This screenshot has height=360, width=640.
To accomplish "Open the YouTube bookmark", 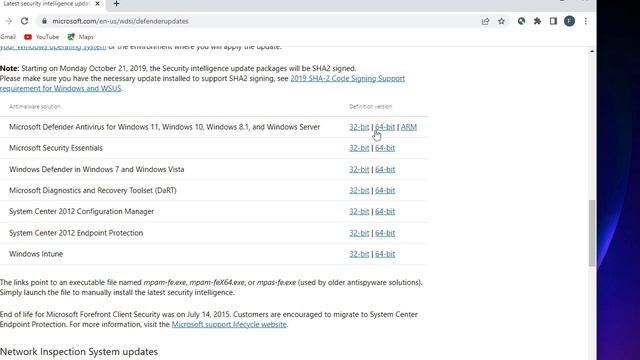I will coord(42,37).
